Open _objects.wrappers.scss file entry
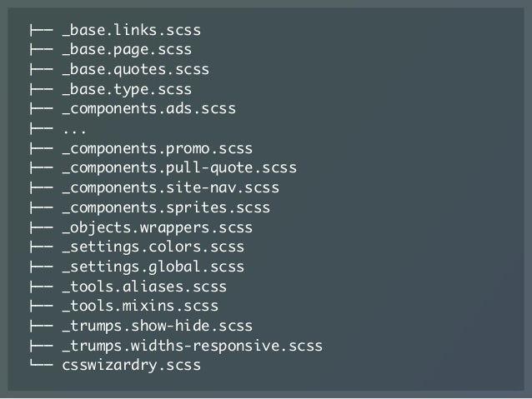Screen dimensions: 532x399 pos(158,227)
